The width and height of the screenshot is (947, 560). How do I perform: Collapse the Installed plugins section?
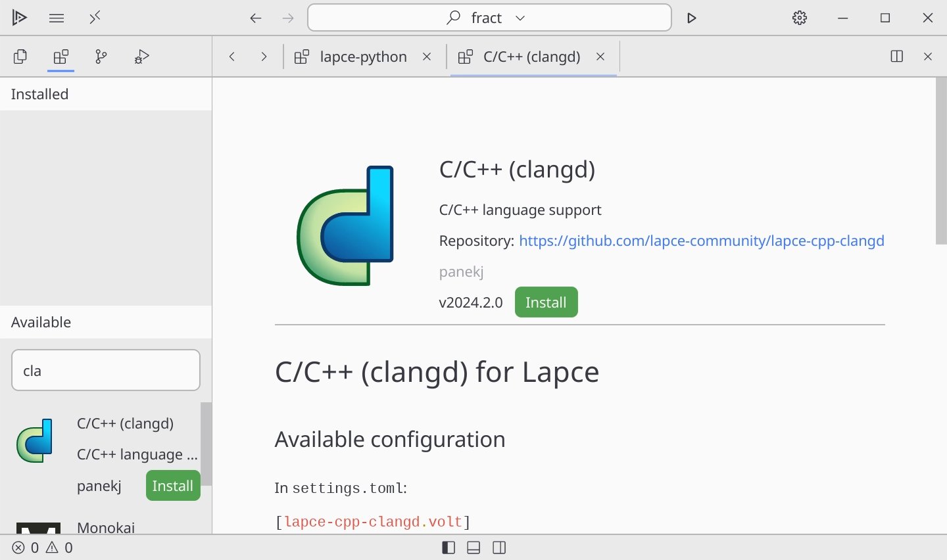(x=106, y=94)
